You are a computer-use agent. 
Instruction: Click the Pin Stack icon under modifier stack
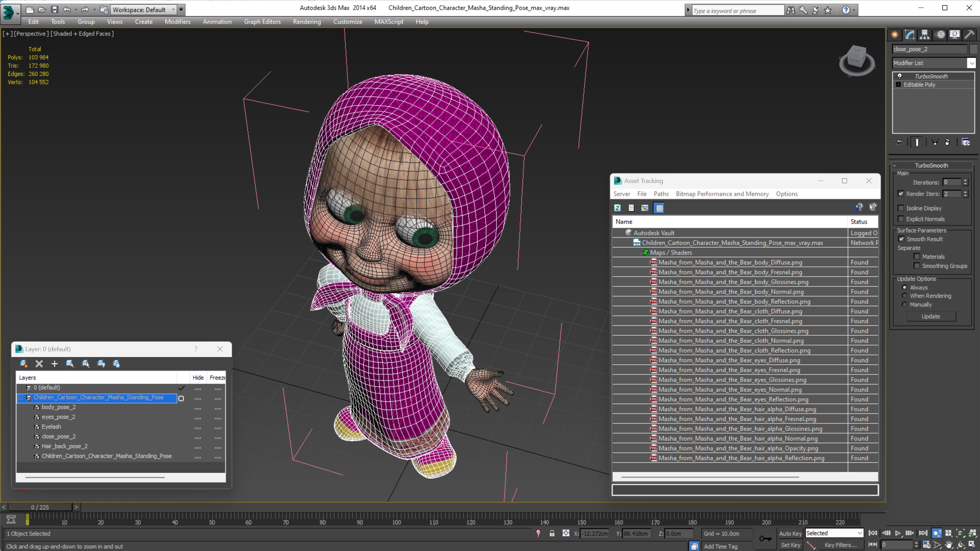coord(898,142)
